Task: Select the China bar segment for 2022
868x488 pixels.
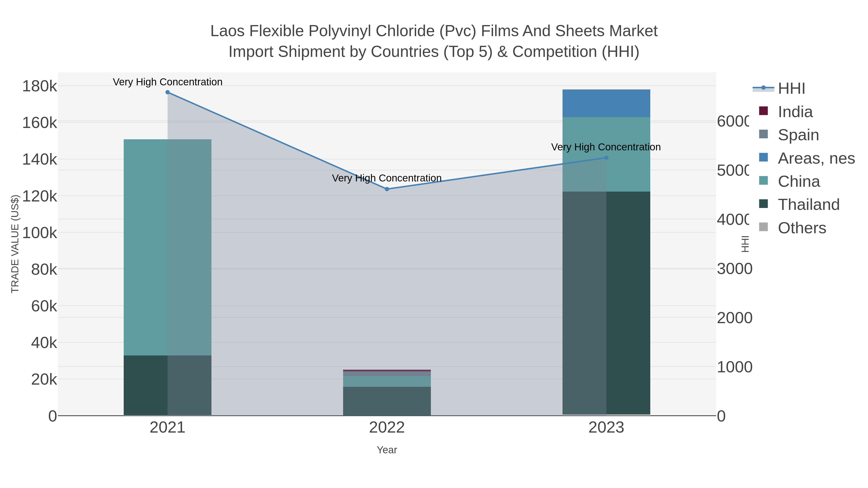Action: tap(387, 381)
